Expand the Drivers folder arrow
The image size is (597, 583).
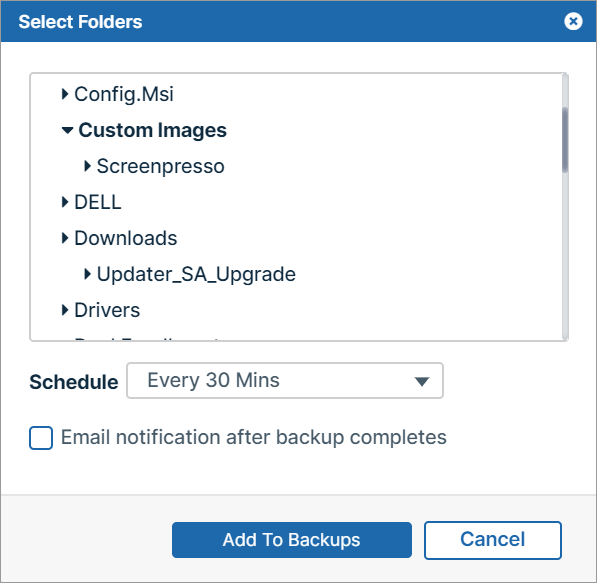[x=65, y=310]
